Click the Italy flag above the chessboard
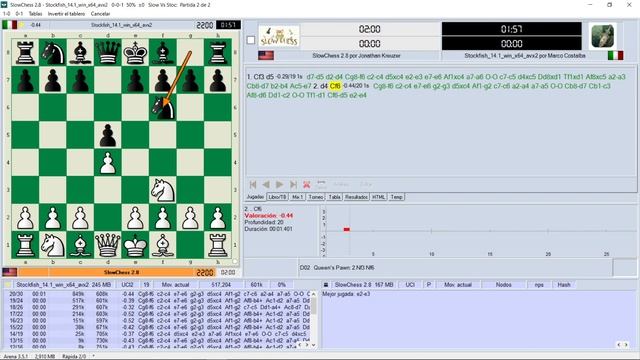 pyautogui.click(x=9, y=25)
